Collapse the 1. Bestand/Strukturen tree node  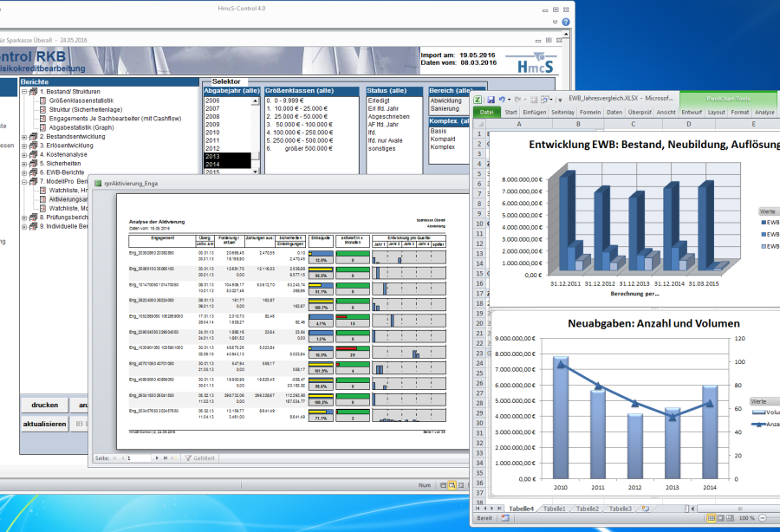click(23, 92)
